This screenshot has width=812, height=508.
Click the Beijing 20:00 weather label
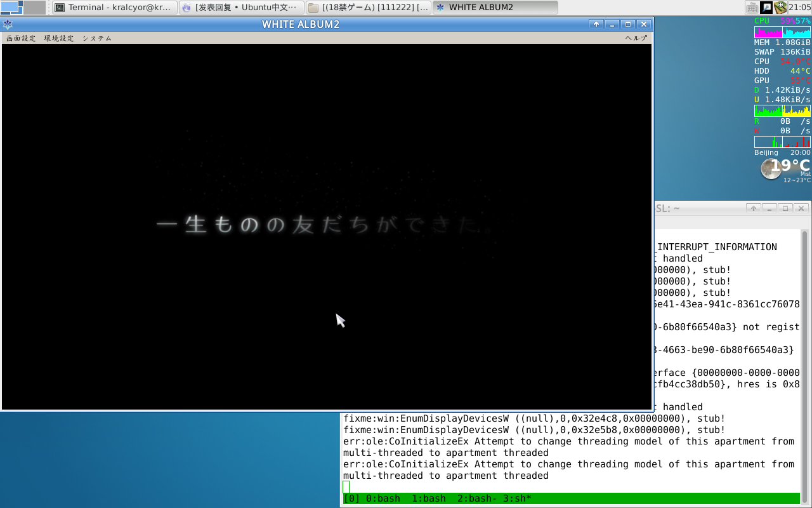pos(782,153)
